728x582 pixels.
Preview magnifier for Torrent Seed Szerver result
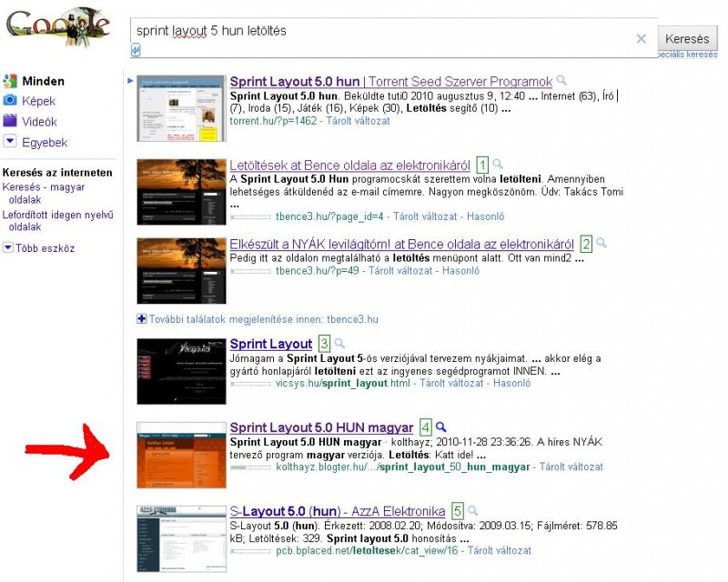(561, 80)
